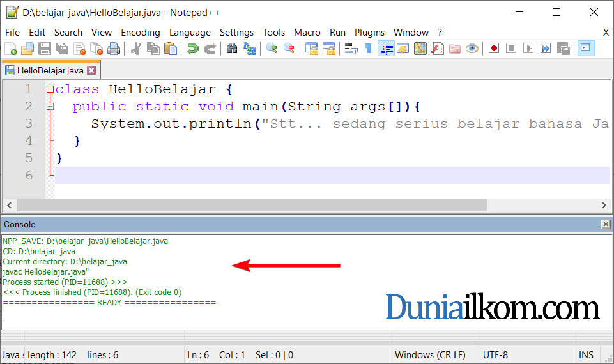Zoom in with the magnifier plus icon
Viewport: 614px width, 364px height.
tap(272, 49)
